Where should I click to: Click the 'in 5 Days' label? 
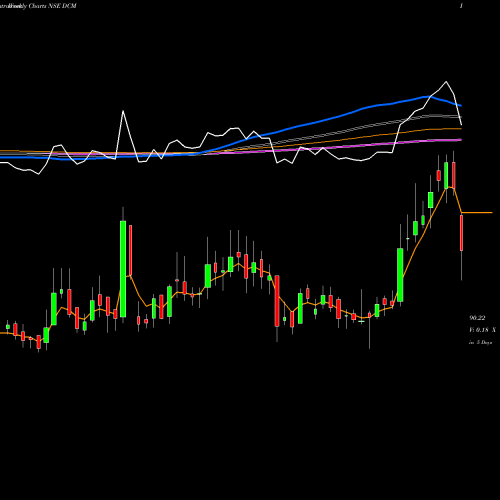(x=480, y=342)
